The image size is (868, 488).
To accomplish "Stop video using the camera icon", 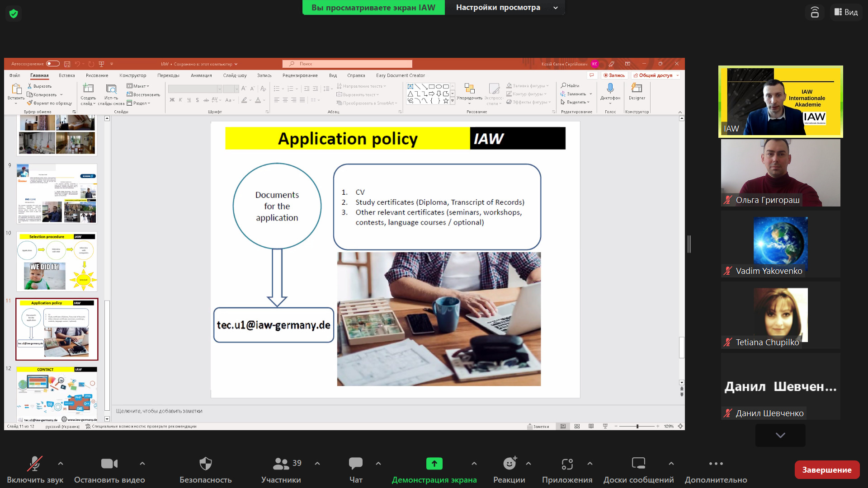I will pos(109,464).
